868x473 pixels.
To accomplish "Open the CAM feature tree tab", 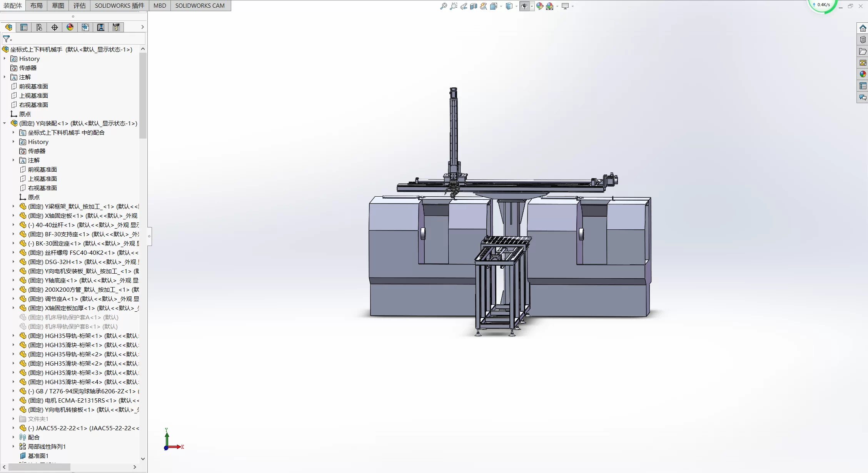I will [85, 27].
